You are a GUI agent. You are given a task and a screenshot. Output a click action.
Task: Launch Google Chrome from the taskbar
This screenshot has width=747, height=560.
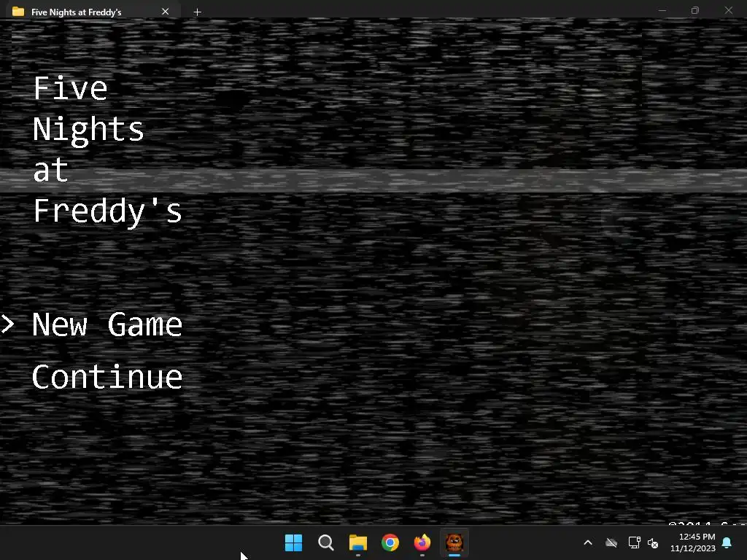click(x=390, y=542)
